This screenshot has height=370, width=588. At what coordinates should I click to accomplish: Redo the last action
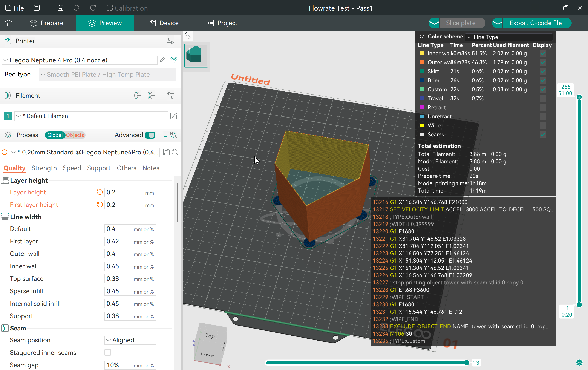pos(93,8)
